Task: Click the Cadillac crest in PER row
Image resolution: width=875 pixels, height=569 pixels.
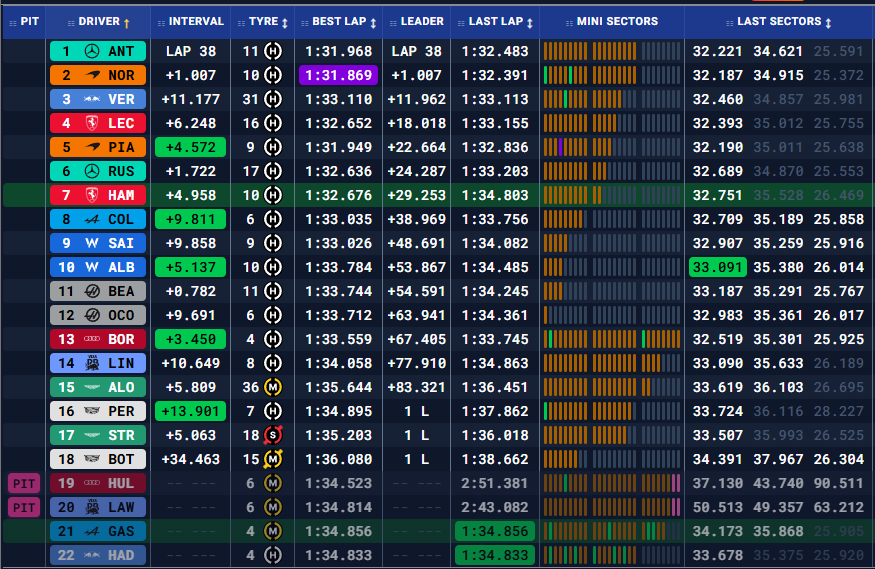Action: click(92, 411)
